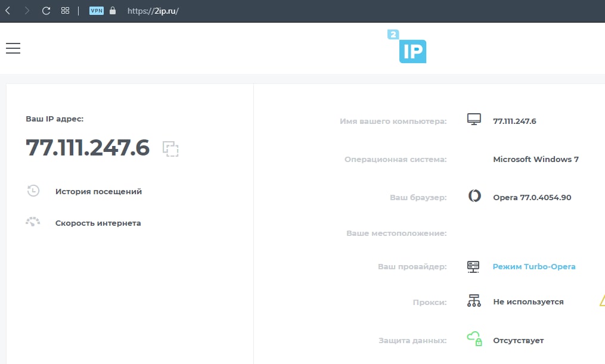Click the Защита данных label

click(412, 341)
